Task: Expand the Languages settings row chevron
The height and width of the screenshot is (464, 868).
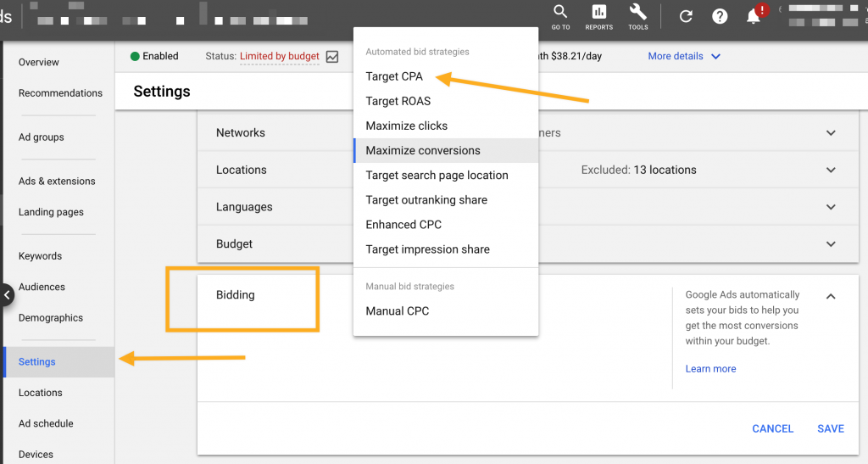Action: (x=831, y=207)
